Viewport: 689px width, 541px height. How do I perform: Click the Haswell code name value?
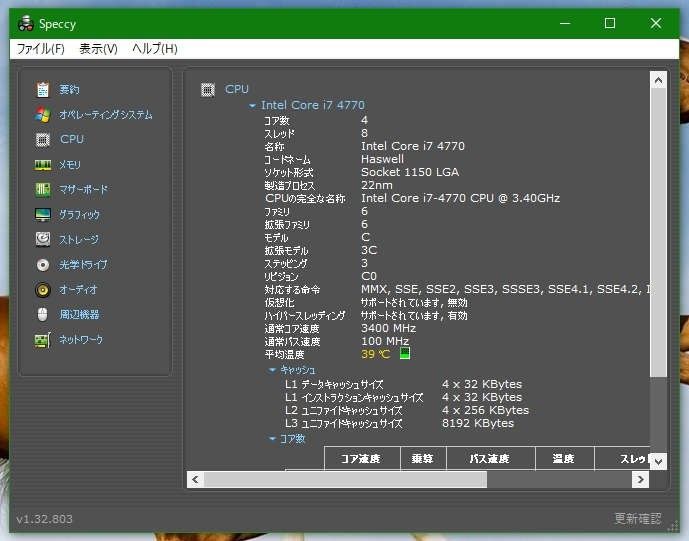[x=382, y=159]
